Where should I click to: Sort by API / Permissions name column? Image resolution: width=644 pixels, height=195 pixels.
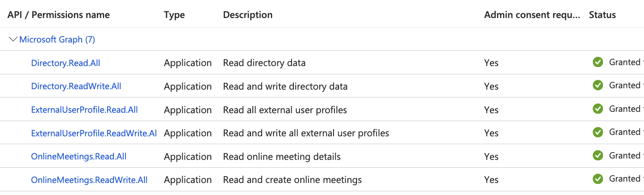pos(59,15)
